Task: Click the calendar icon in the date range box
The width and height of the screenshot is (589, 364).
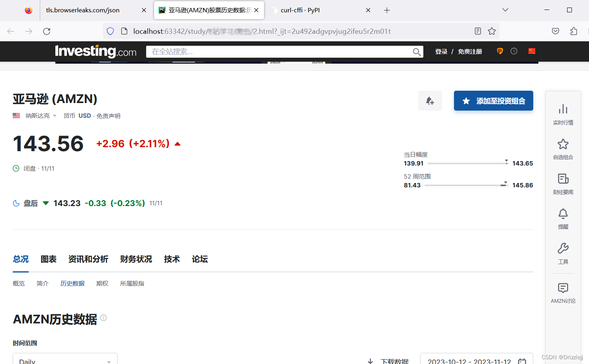Action: [x=522, y=361]
